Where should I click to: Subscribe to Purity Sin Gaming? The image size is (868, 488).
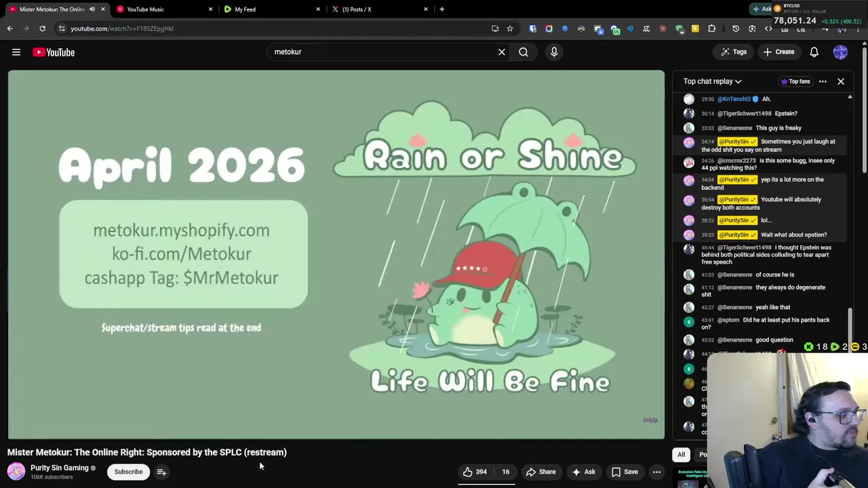(x=128, y=472)
